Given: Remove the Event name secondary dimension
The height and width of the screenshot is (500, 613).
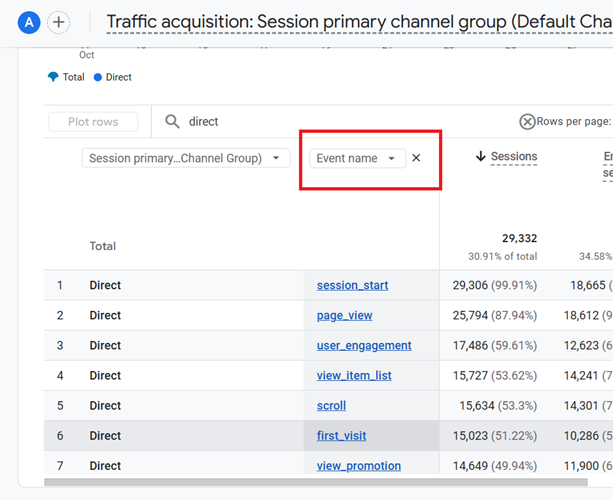Looking at the screenshot, I should click(416, 158).
